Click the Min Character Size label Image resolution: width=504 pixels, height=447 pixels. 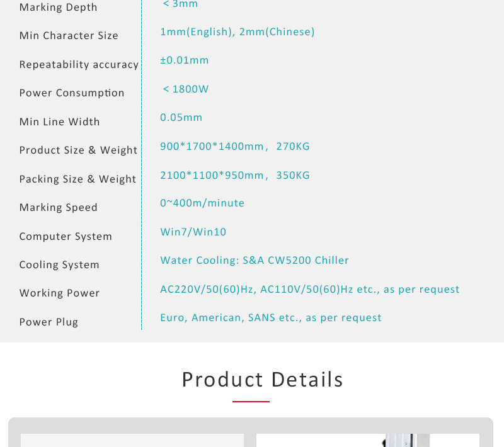click(x=69, y=35)
